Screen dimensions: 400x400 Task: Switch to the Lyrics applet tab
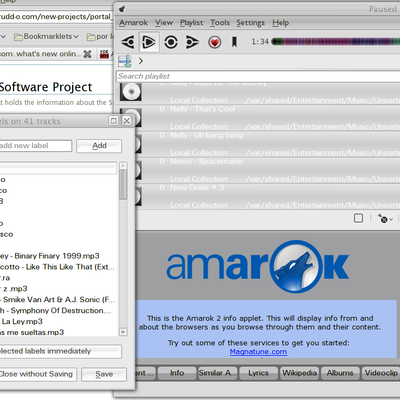click(x=258, y=373)
